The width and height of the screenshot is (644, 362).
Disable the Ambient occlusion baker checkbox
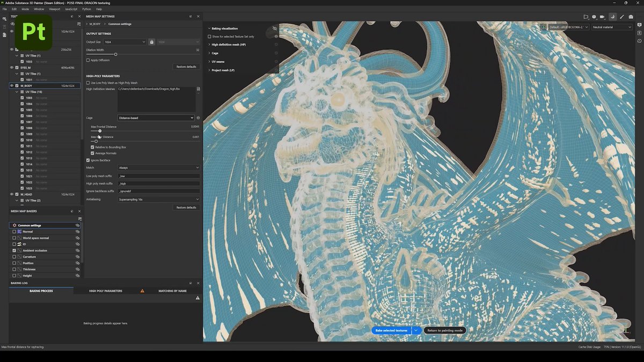14,250
